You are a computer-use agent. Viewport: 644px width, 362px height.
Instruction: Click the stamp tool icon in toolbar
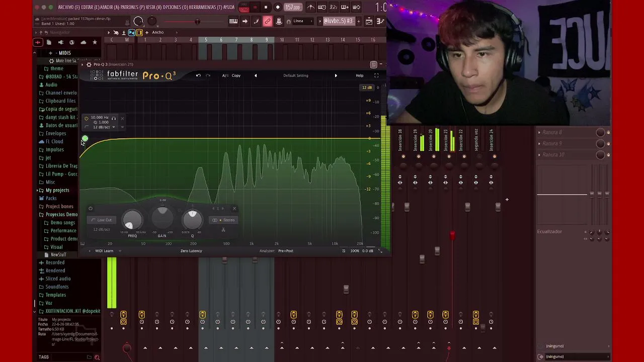[x=278, y=21]
